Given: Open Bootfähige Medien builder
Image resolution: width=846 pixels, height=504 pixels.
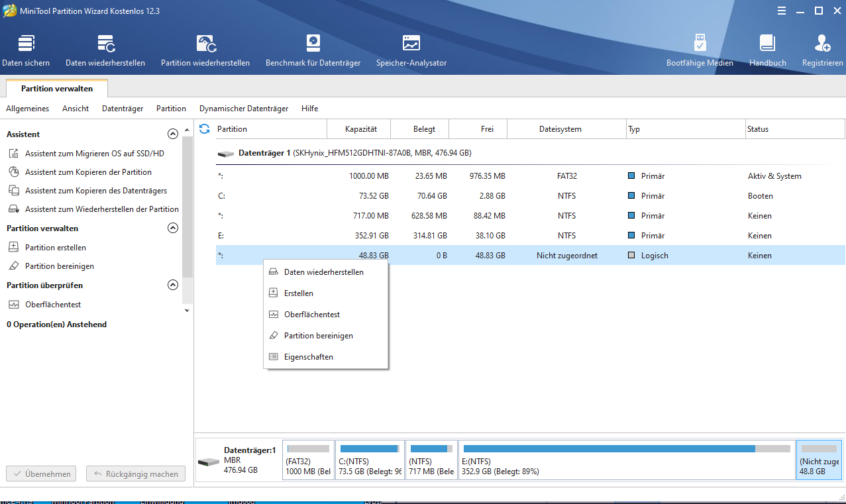Looking at the screenshot, I should [x=700, y=51].
